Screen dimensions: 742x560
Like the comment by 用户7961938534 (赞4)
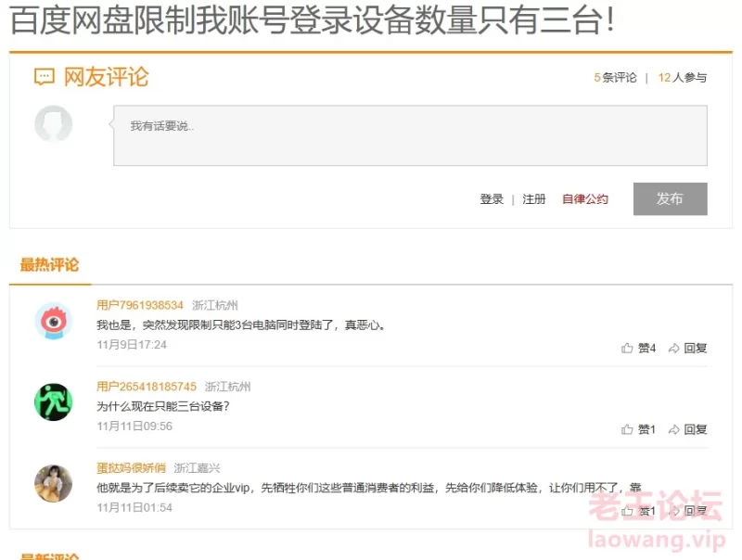(639, 348)
